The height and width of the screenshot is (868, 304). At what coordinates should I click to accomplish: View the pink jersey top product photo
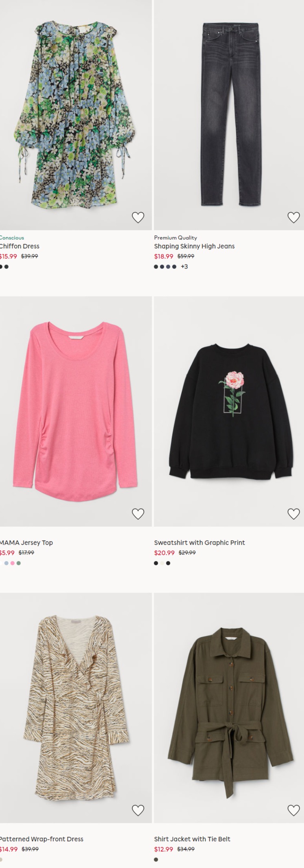click(x=76, y=411)
